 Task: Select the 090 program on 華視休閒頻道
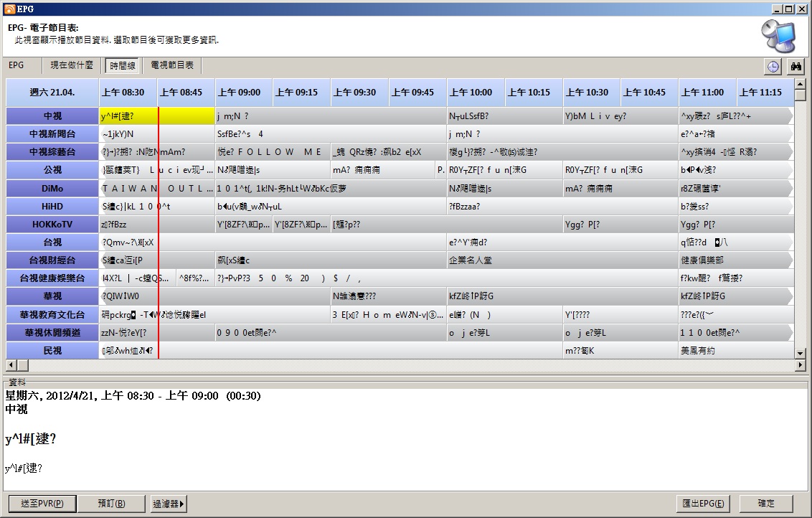click(331, 333)
